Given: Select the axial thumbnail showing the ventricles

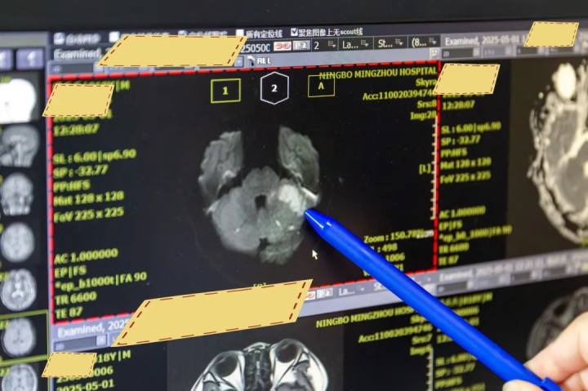Looking at the screenshot, I should [18, 289].
